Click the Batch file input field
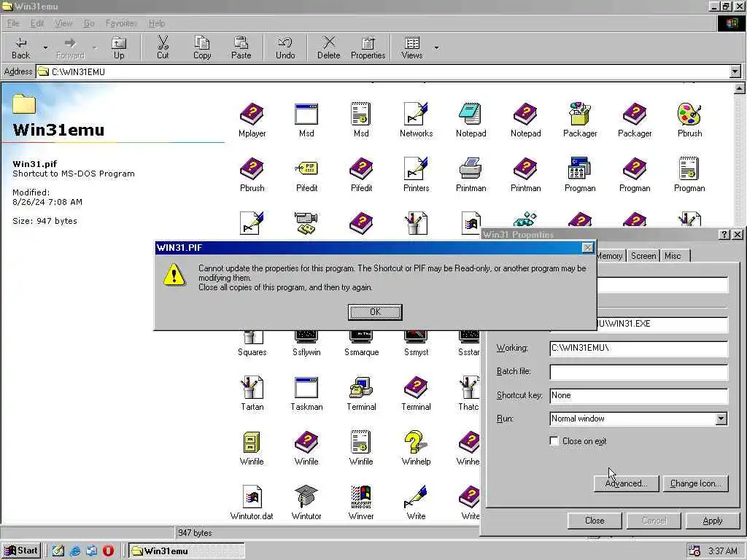Image resolution: width=747 pixels, height=560 pixels. click(638, 372)
